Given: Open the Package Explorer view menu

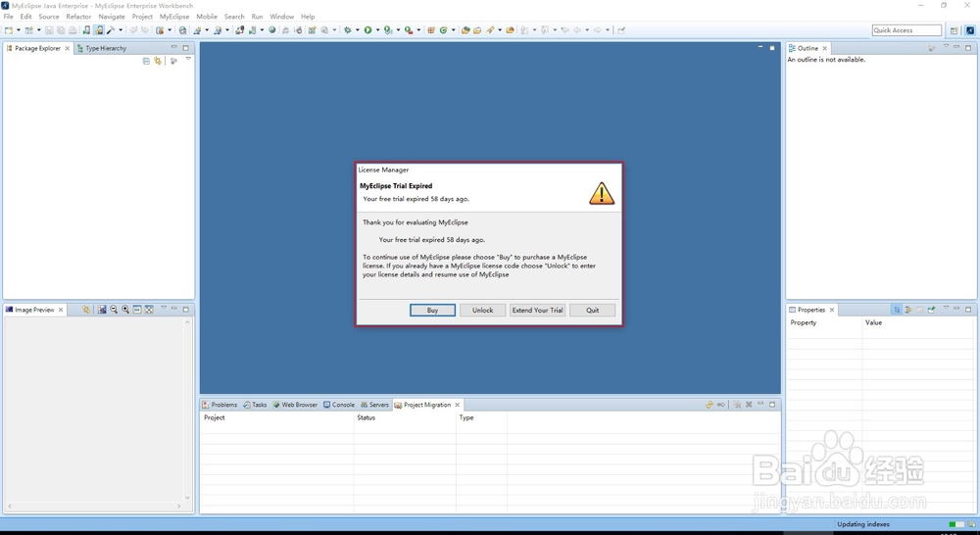Looking at the screenshot, I should [188, 60].
